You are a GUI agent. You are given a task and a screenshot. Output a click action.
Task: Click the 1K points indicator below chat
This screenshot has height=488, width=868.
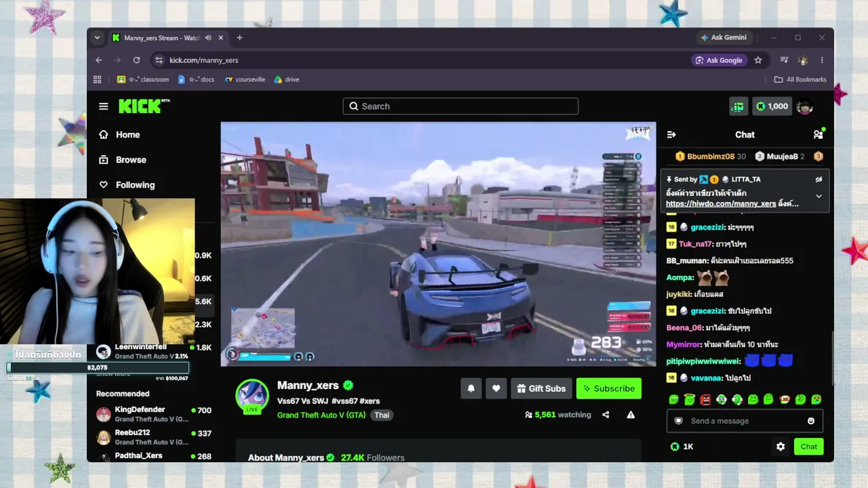coord(682,447)
